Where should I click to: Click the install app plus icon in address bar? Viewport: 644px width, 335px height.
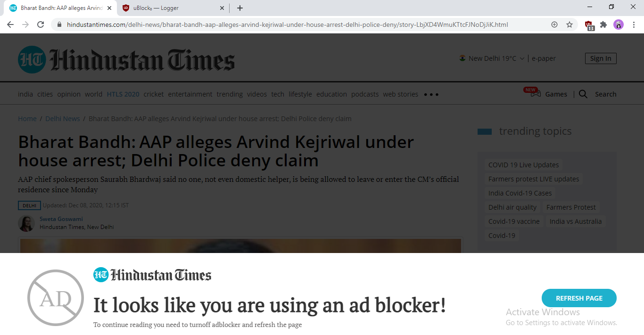554,25
